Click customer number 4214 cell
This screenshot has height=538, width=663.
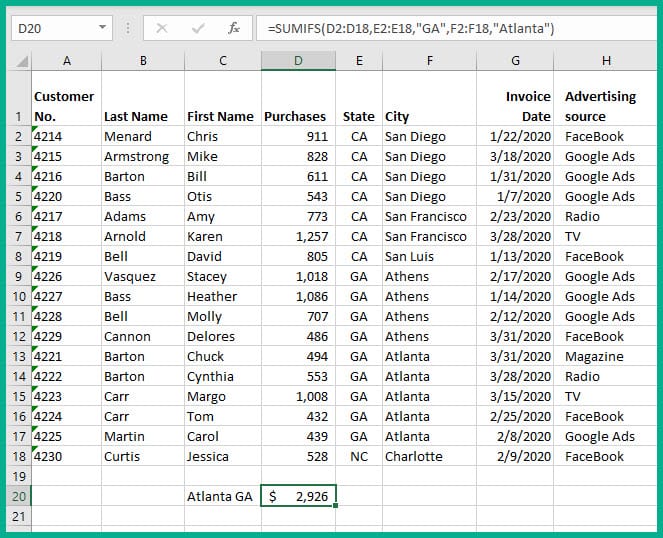pos(66,136)
